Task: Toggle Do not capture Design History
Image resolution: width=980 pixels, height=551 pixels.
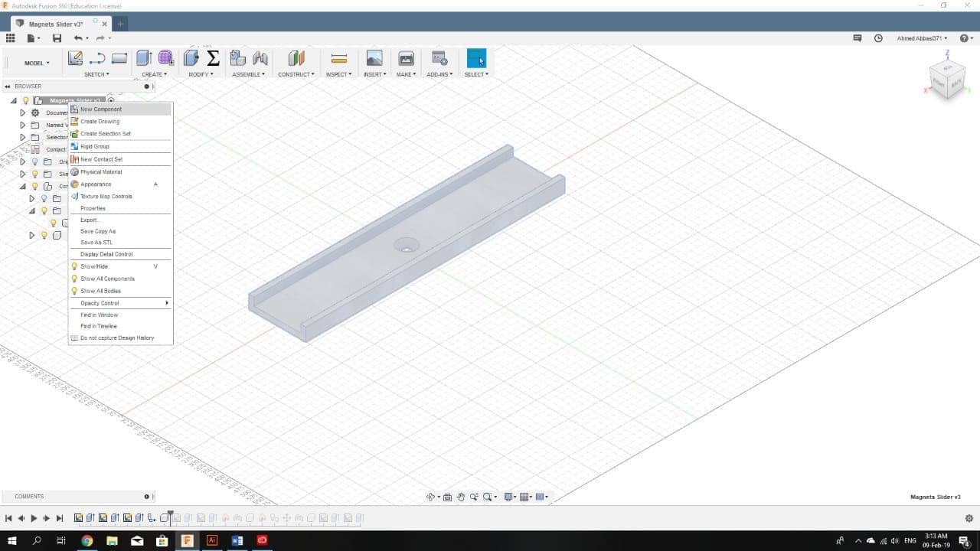Action: (x=120, y=337)
